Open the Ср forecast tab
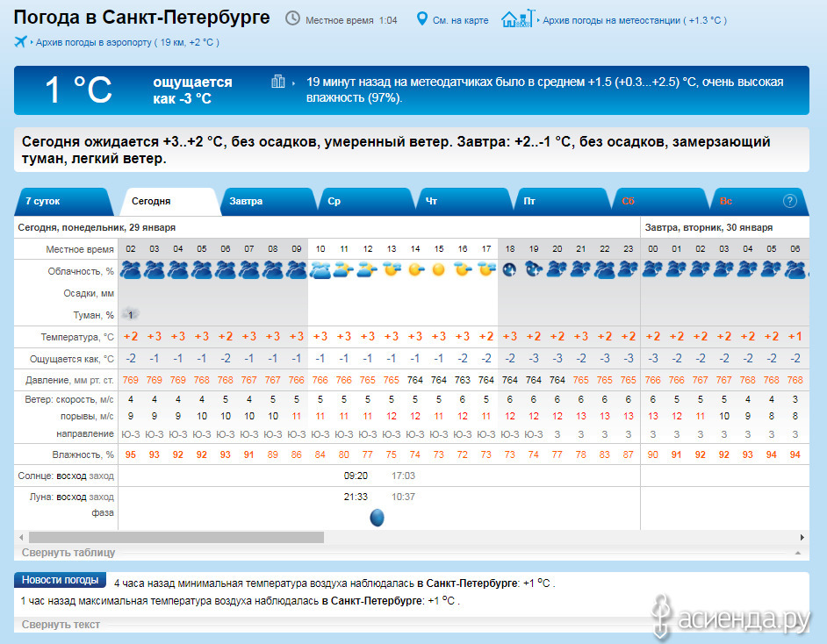The height and width of the screenshot is (644, 827). point(367,201)
